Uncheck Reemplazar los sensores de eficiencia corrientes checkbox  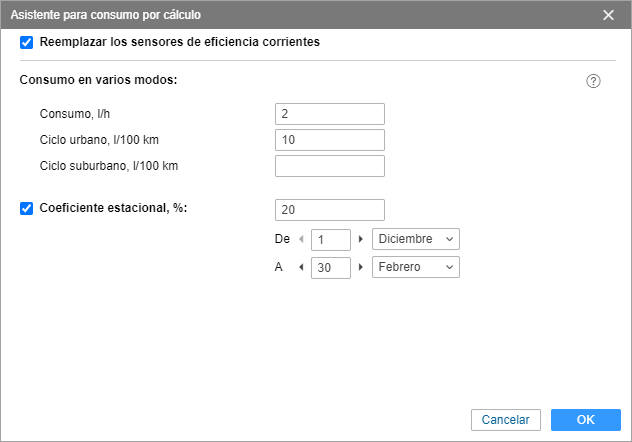pos(27,42)
